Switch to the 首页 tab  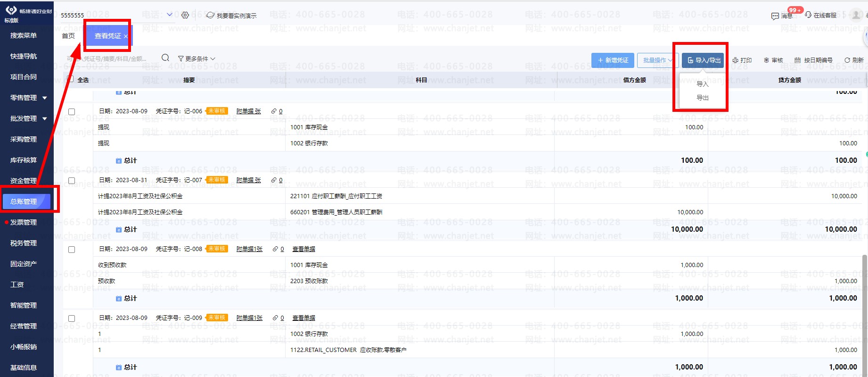68,36
